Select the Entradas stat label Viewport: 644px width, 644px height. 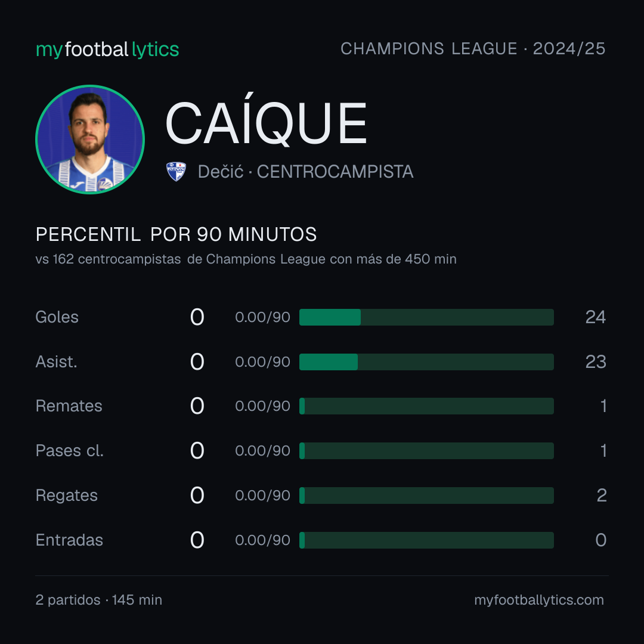[69, 540]
